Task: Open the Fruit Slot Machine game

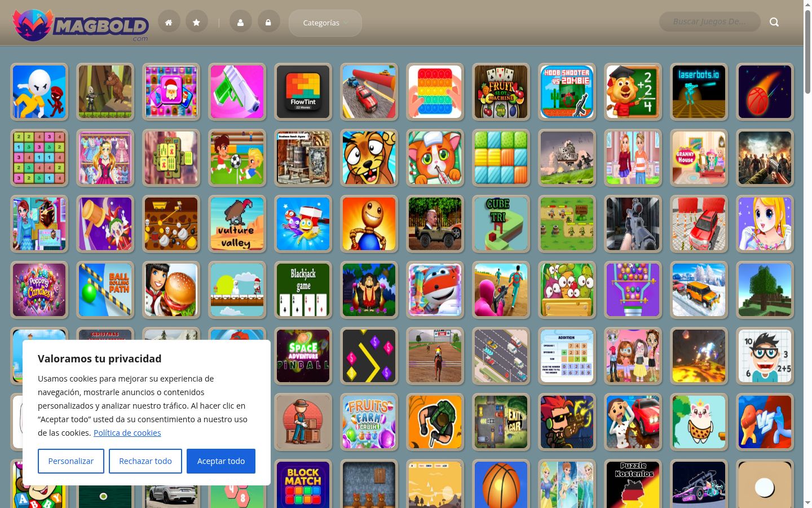Action: tap(501, 91)
